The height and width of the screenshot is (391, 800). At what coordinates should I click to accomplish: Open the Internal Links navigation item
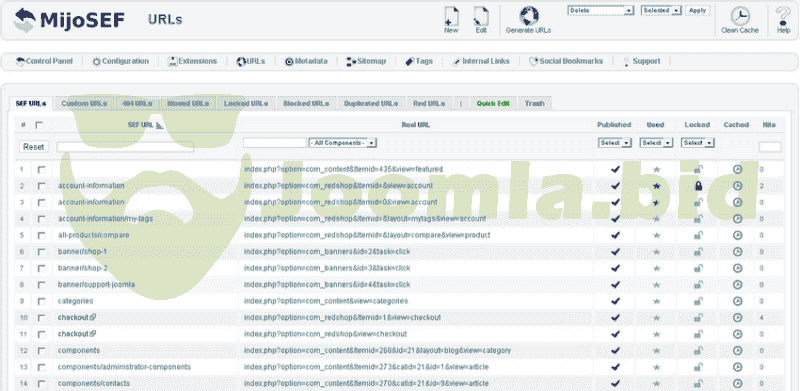(481, 61)
